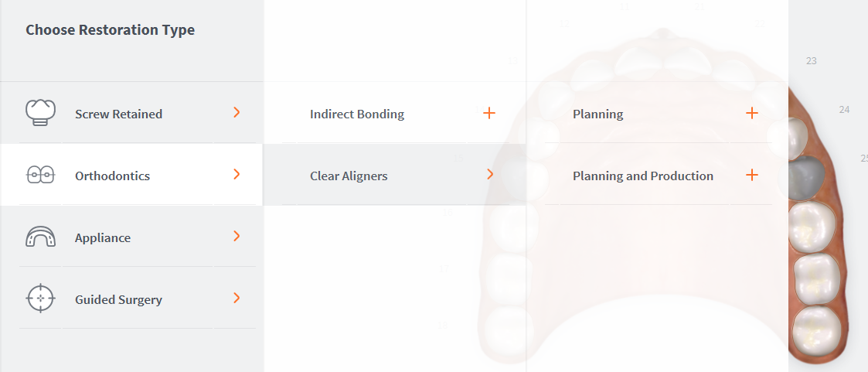Click the dark gray tooth in the arch
Viewport: 868px width, 372px height.
[805, 177]
